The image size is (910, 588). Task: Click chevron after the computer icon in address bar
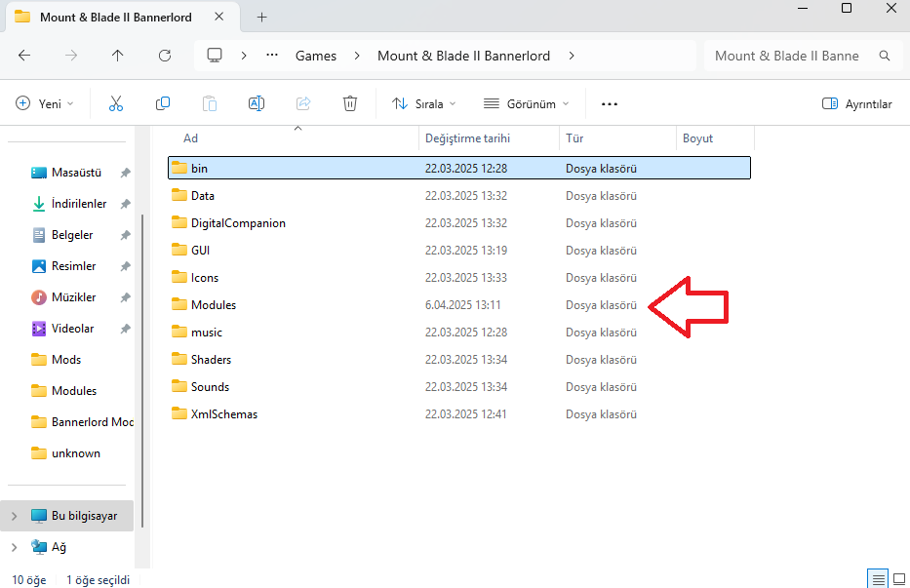[244, 56]
